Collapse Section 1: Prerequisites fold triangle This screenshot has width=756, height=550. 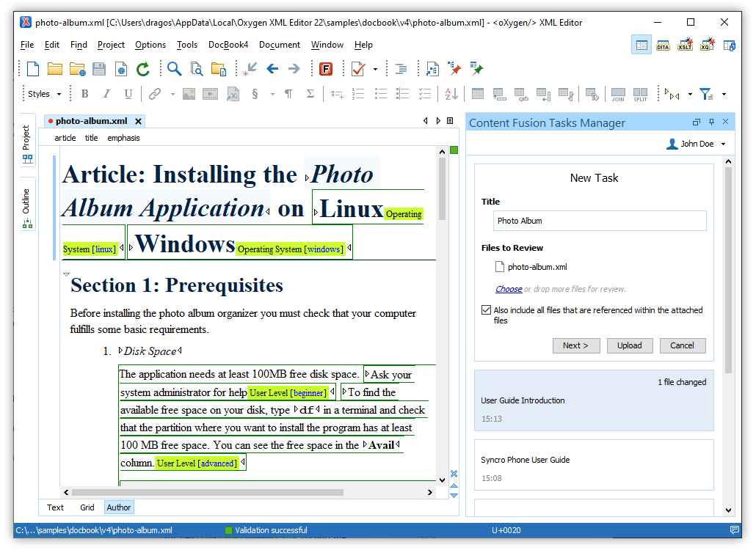tap(66, 274)
